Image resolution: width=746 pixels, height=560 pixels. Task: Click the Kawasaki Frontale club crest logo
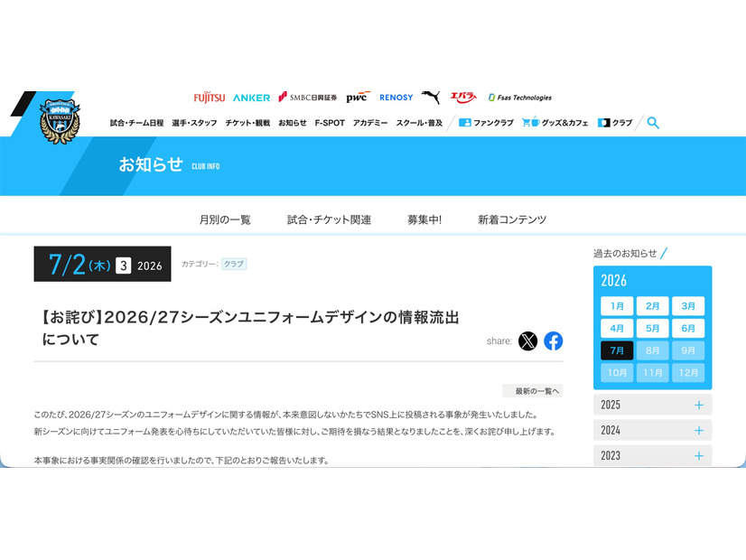[60, 121]
